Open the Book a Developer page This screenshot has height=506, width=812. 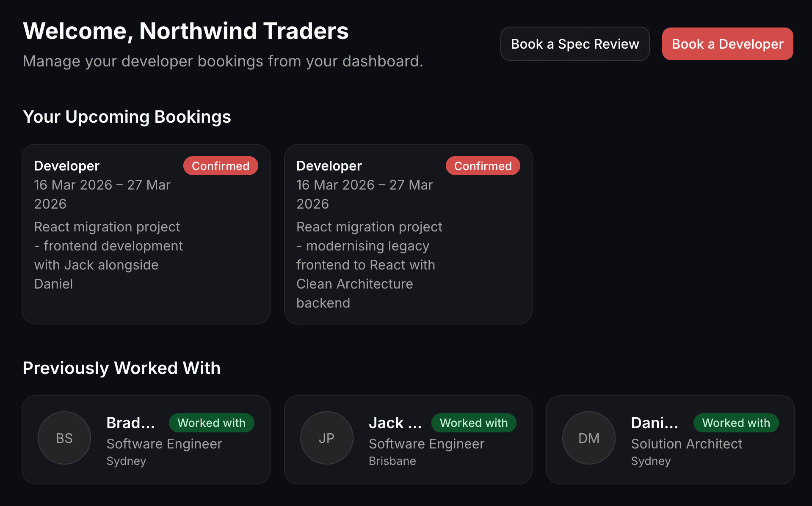click(x=727, y=44)
